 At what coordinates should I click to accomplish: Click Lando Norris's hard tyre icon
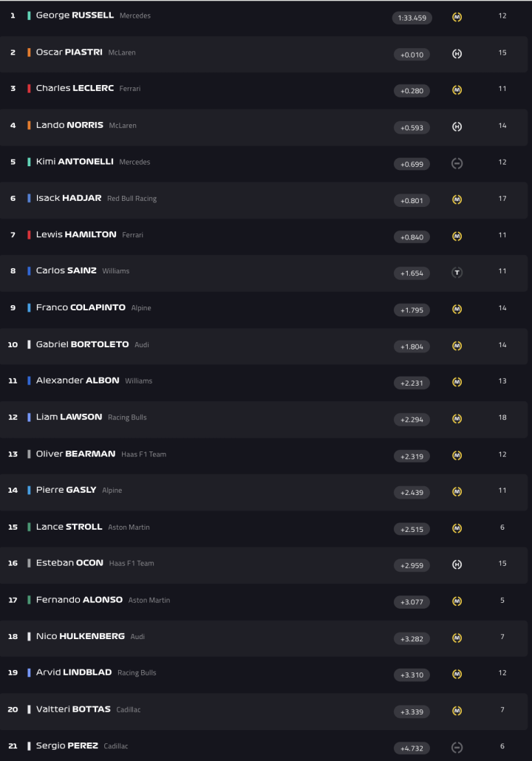coord(457,126)
